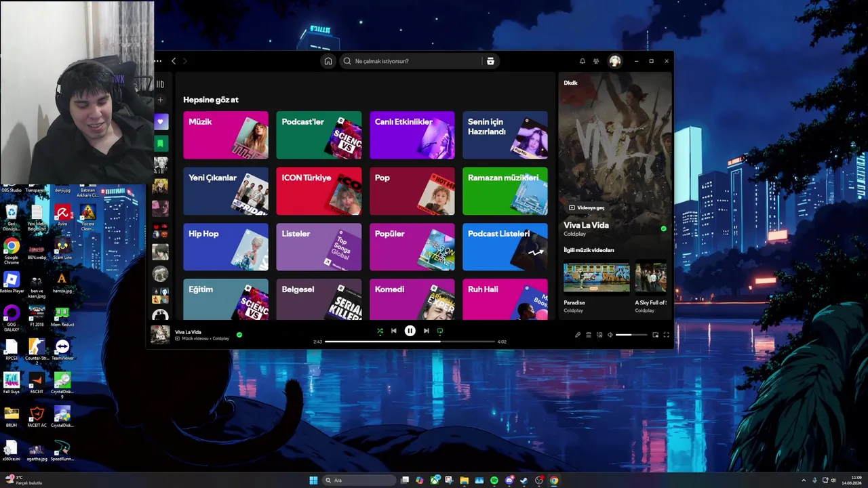
Task: Open Yeni Çıkanlar category
Action: click(226, 191)
